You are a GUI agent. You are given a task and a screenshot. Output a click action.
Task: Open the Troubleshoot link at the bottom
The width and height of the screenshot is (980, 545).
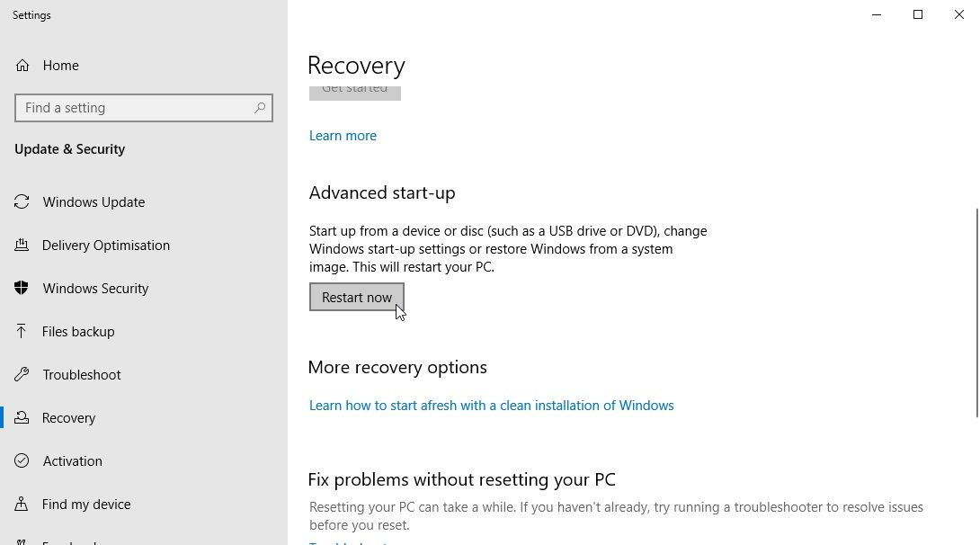[x=346, y=542]
